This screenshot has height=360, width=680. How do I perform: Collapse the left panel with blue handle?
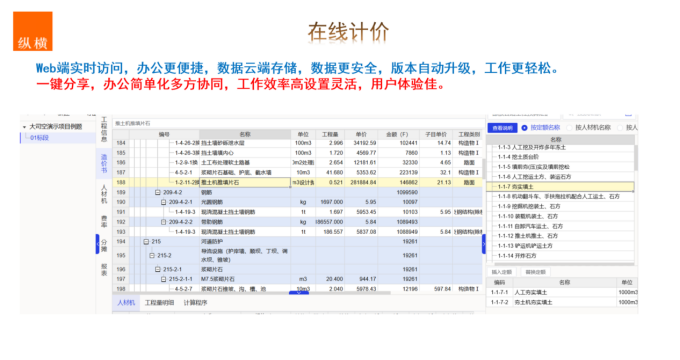click(x=98, y=244)
